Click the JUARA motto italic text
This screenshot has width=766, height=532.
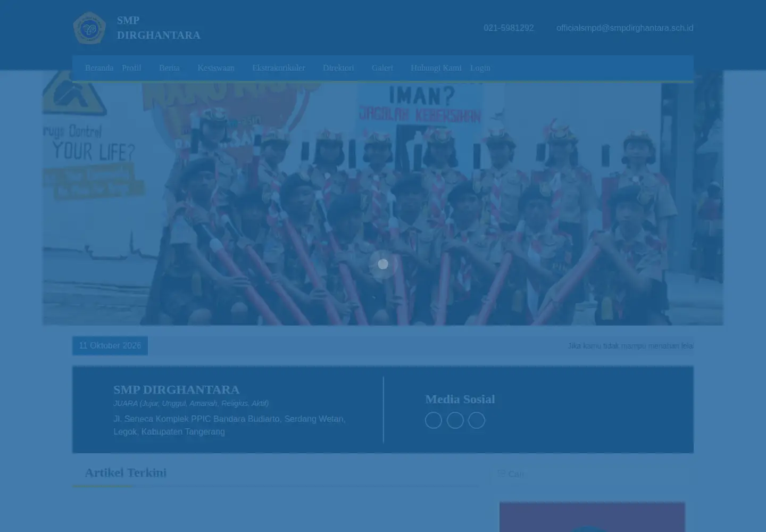pyautogui.click(x=191, y=403)
